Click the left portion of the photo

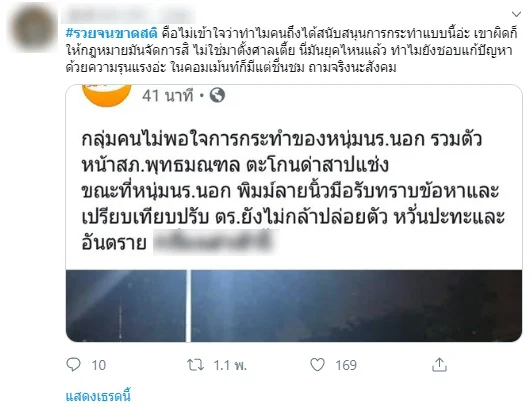coord(126,306)
